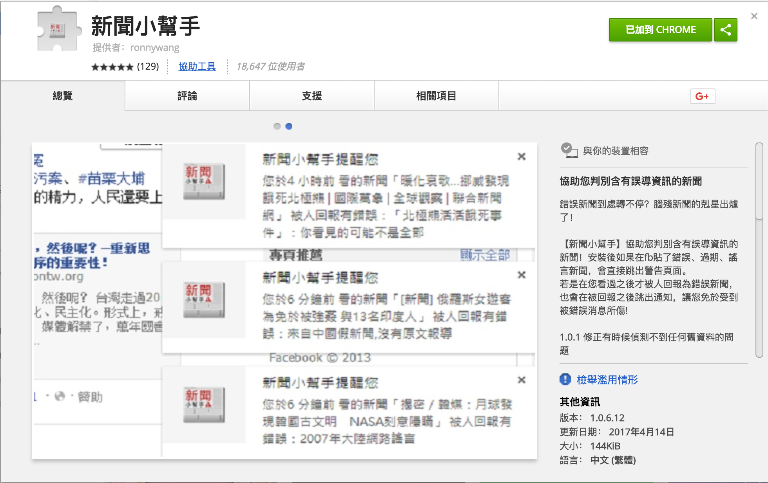Open the 相關項目 tab

[x=436, y=96]
